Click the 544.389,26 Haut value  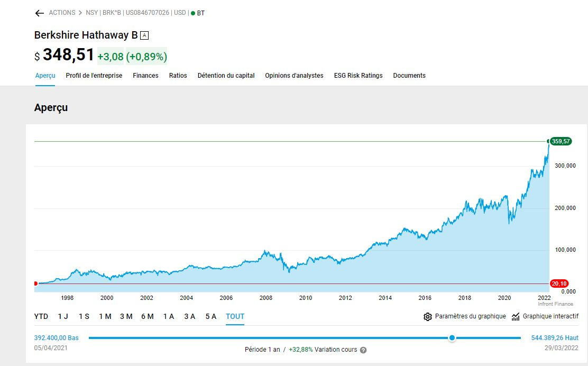(x=555, y=338)
